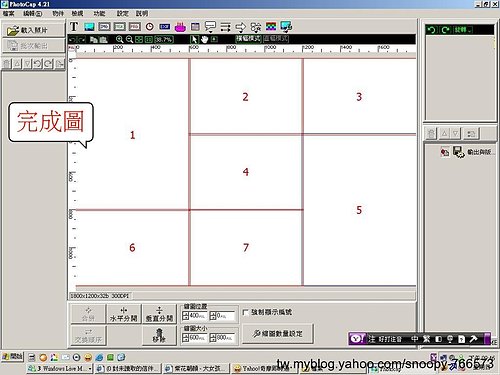Click stepper beside the 600 size value
500x375 pixels.
click(186, 338)
